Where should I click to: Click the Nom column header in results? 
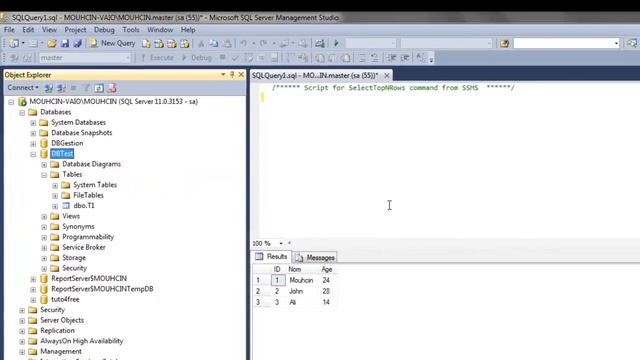295,269
